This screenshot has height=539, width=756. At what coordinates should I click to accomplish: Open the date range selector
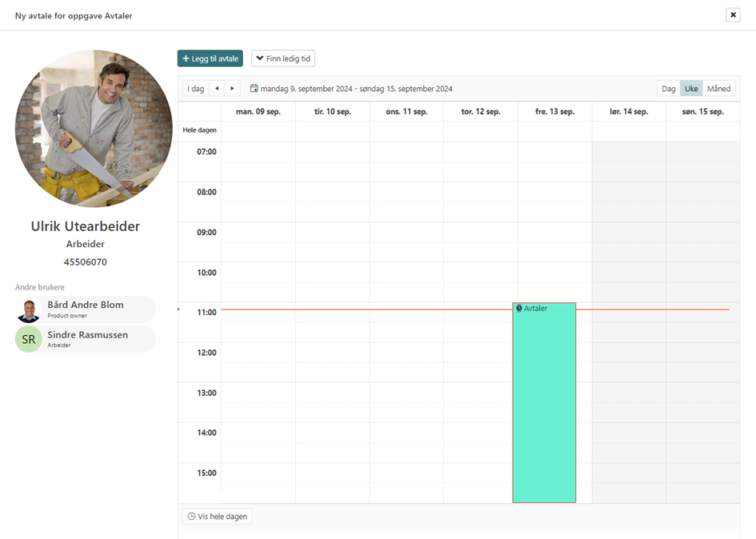[x=356, y=89]
